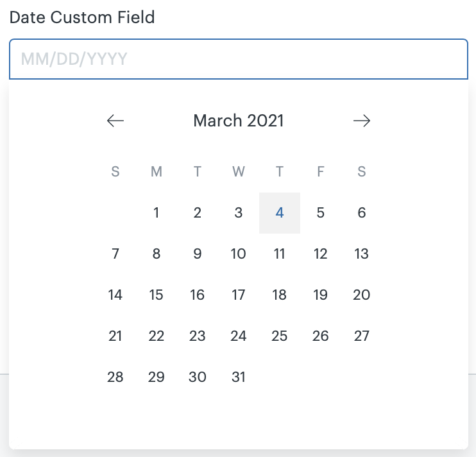Image resolution: width=476 pixels, height=457 pixels.
Task: Click the March 2021 month header
Action: (239, 121)
